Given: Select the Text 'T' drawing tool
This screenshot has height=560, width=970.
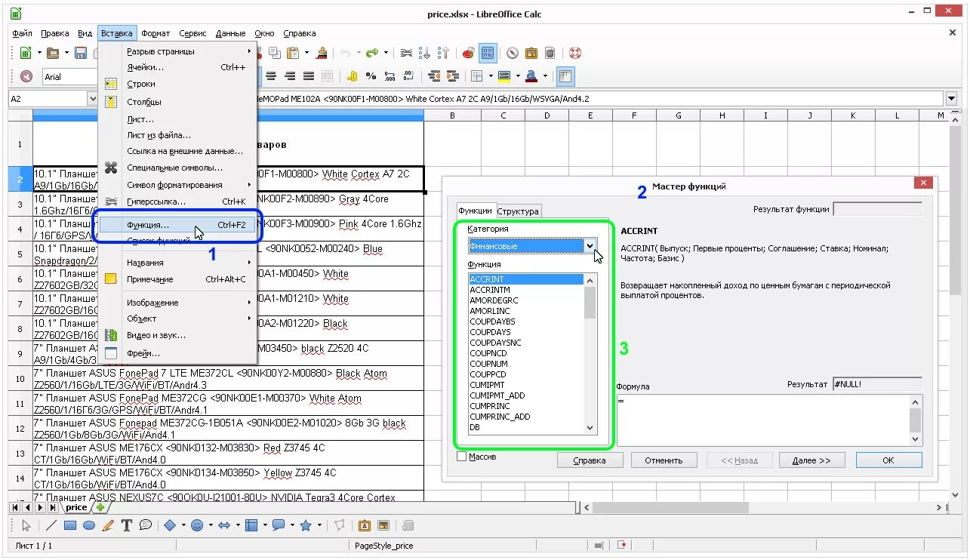Looking at the screenshot, I should [x=127, y=525].
